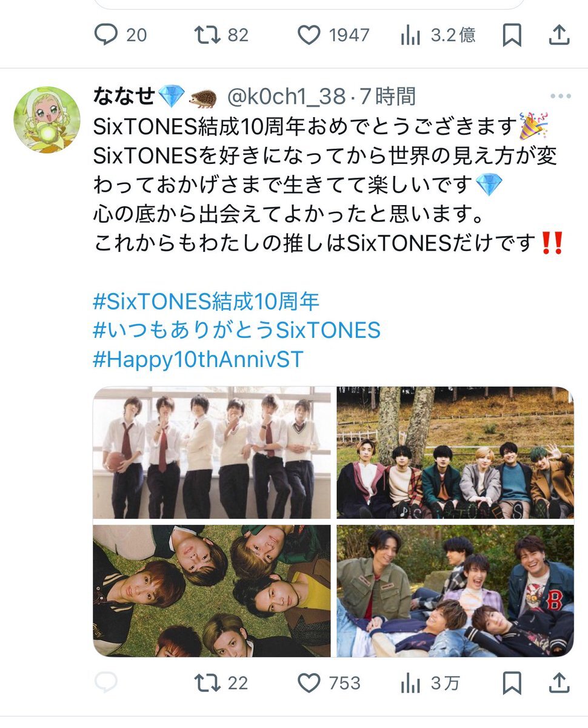Viewport: 588px width, 728px height.
Task: Bookmark ななせ's SixTONES tweet
Action: (x=512, y=683)
